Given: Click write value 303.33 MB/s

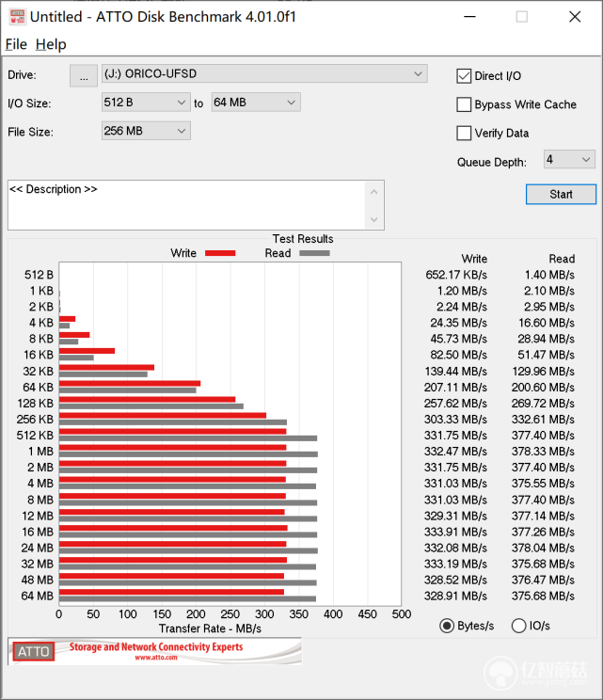Looking at the screenshot, I should click(x=455, y=420).
